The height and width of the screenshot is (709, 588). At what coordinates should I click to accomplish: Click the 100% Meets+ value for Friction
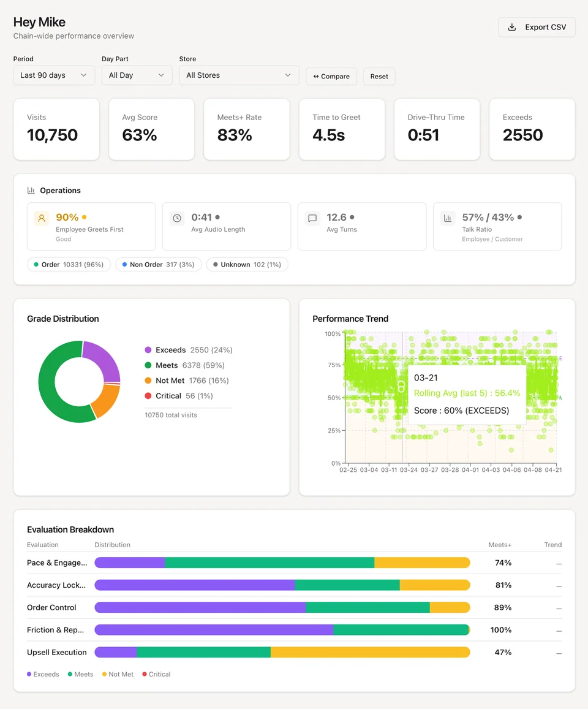[501, 630]
